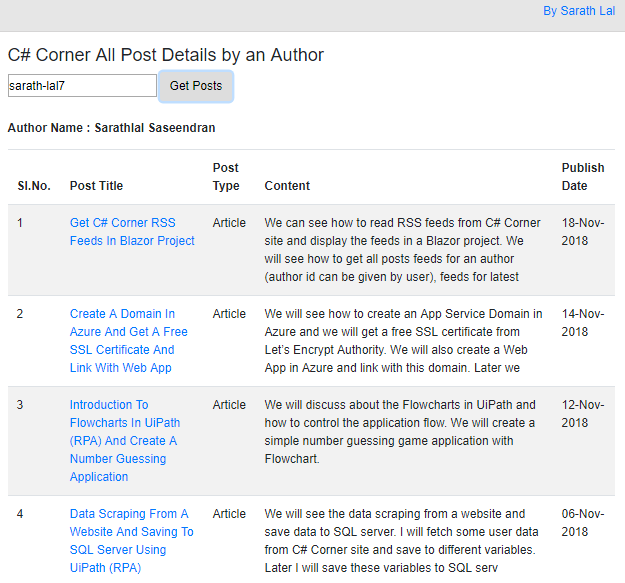
Task: Click the author ID input field
Action: [82, 85]
